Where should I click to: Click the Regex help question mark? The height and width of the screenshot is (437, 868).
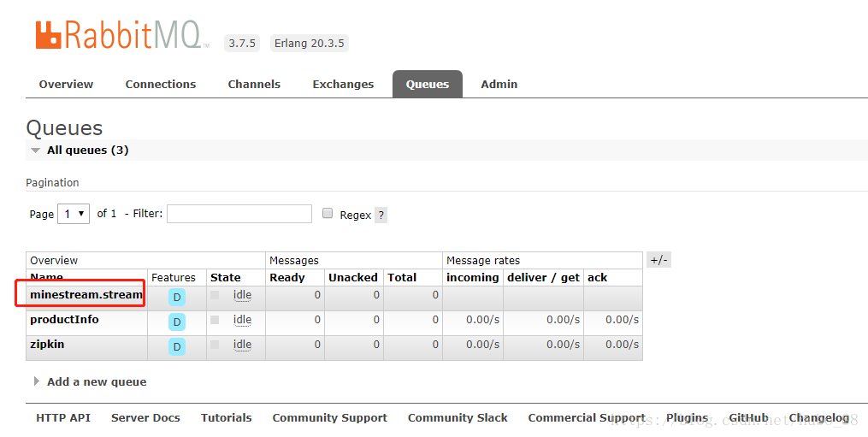tap(381, 216)
